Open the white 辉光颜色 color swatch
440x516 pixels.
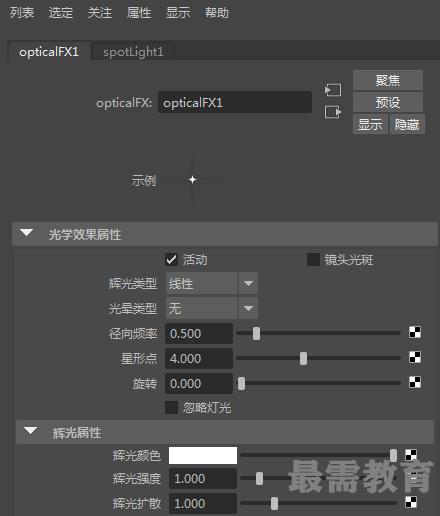(x=203, y=455)
